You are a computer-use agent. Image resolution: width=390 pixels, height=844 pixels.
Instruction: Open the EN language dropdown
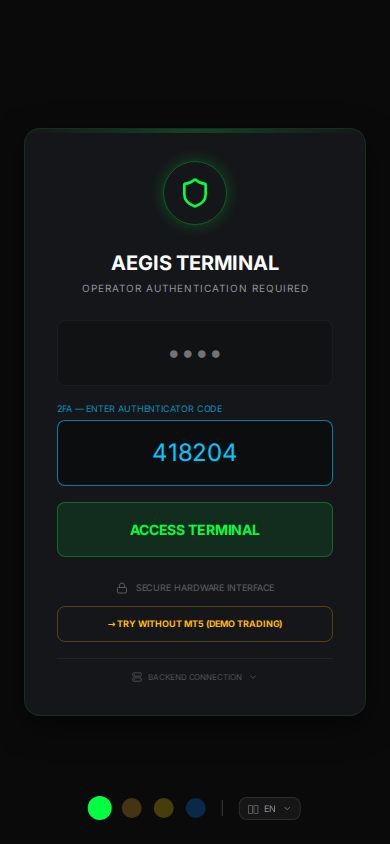pos(270,808)
